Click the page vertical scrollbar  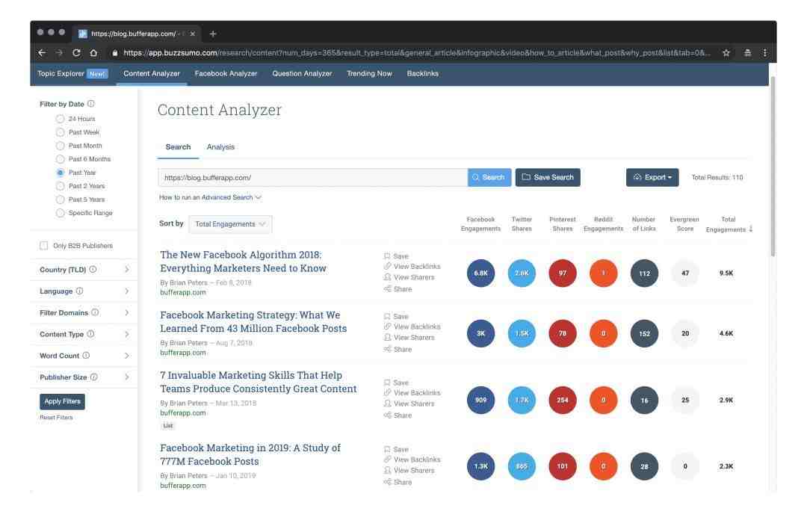(x=773, y=164)
